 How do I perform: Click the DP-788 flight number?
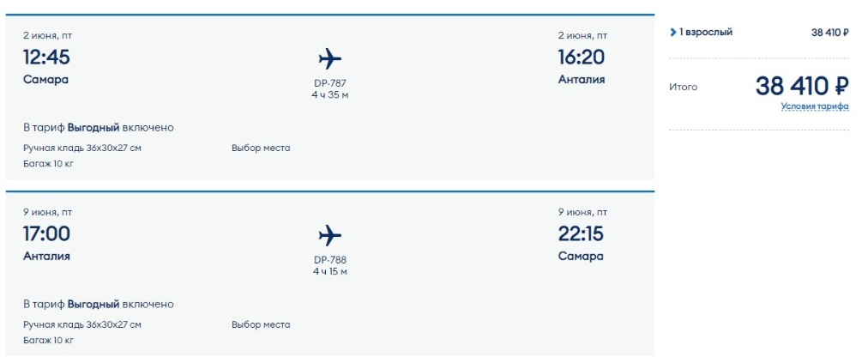[x=330, y=260]
